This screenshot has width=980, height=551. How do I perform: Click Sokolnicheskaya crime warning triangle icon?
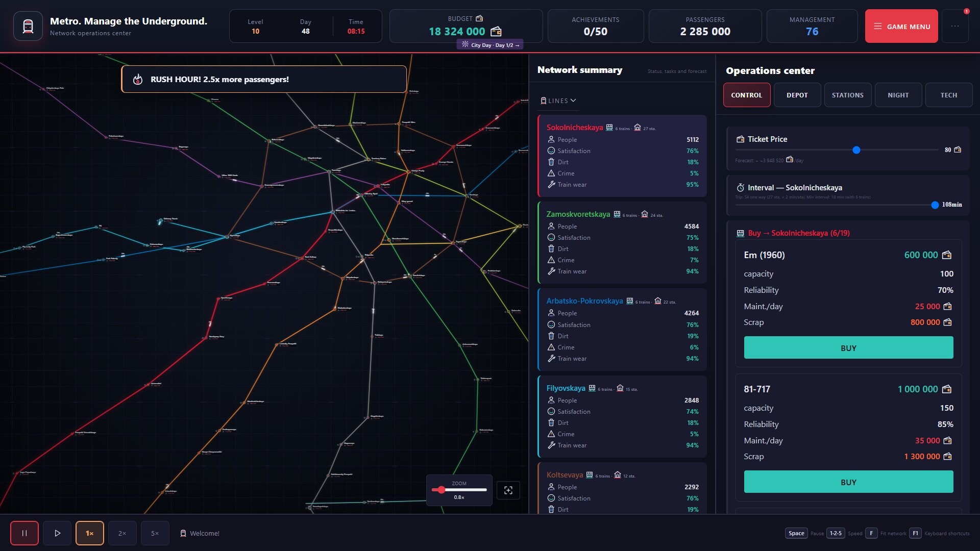coord(551,173)
